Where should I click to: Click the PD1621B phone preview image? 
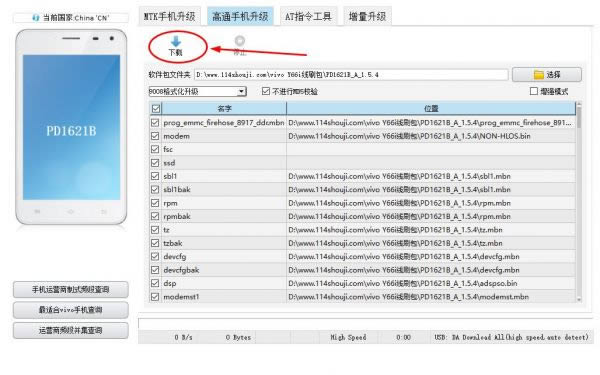[71, 127]
